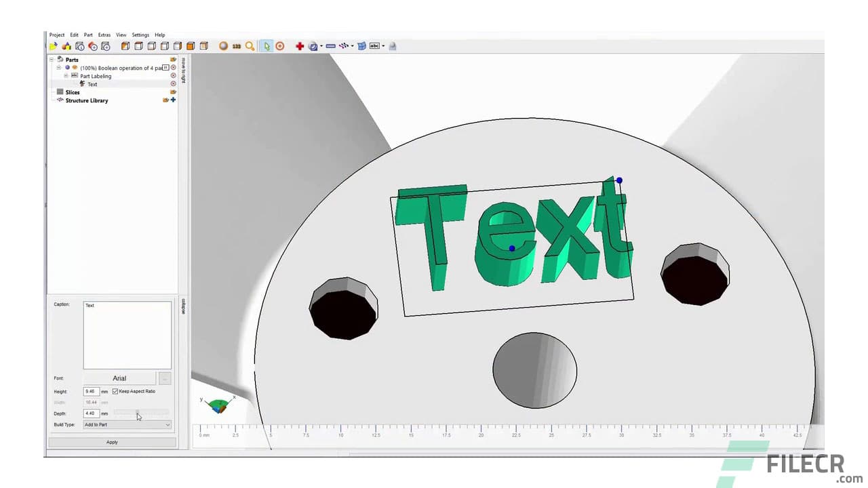Viewport: 868px width, 488px height.
Task: Click the Arial font selector button
Action: tap(119, 378)
